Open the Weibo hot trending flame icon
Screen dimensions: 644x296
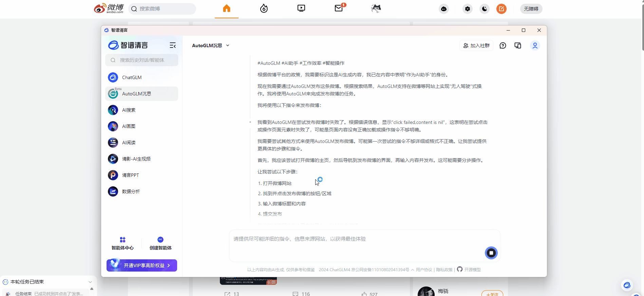(x=264, y=8)
